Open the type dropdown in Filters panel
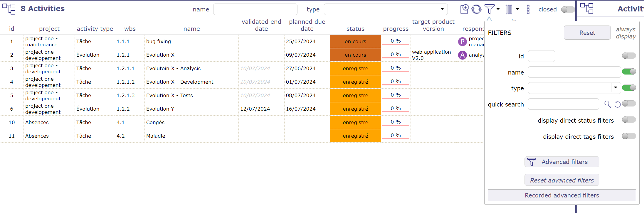This screenshot has width=644, height=213. [x=616, y=88]
